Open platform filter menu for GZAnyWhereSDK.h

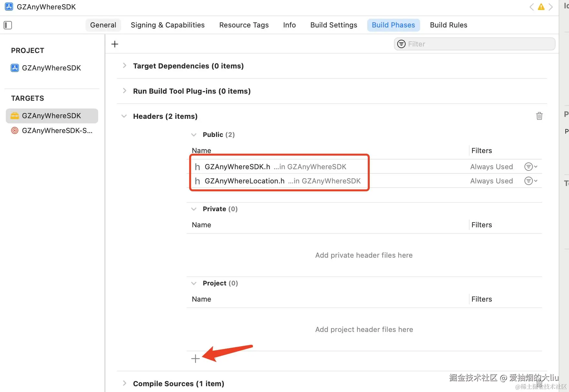pyautogui.click(x=531, y=167)
